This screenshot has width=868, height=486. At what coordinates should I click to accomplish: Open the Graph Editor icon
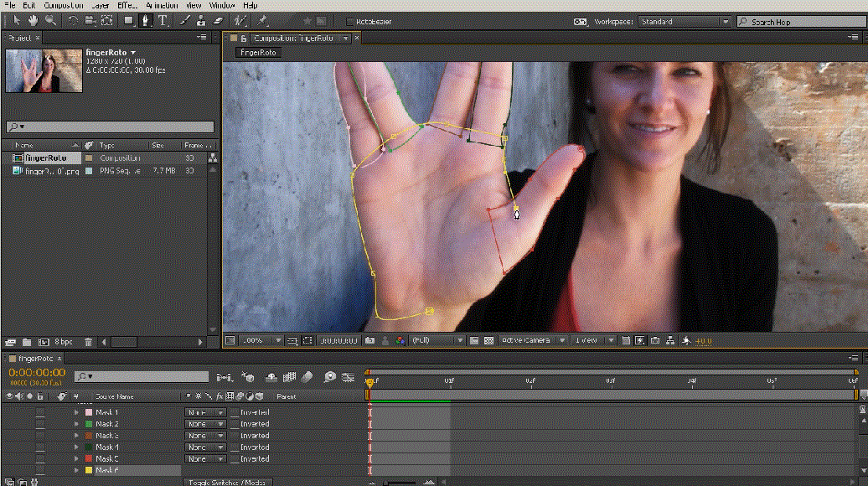point(348,378)
